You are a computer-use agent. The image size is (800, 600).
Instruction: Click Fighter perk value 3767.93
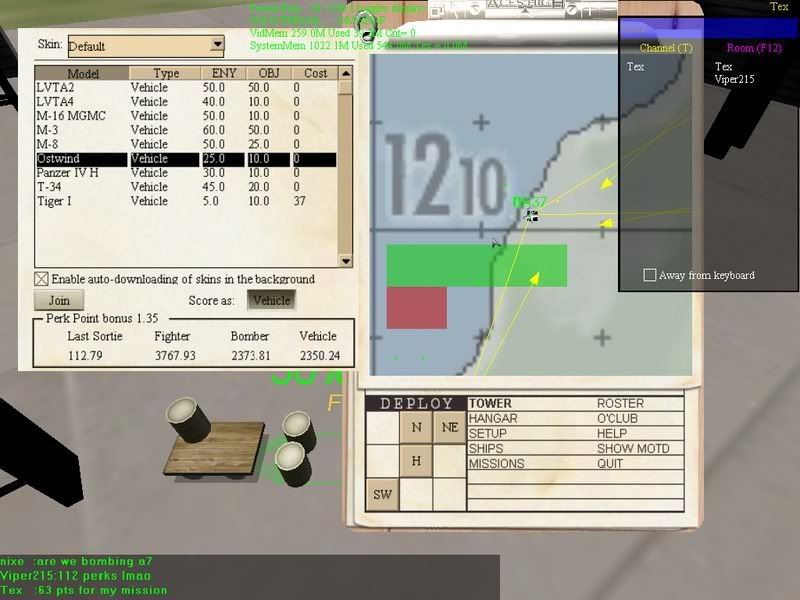(x=175, y=356)
